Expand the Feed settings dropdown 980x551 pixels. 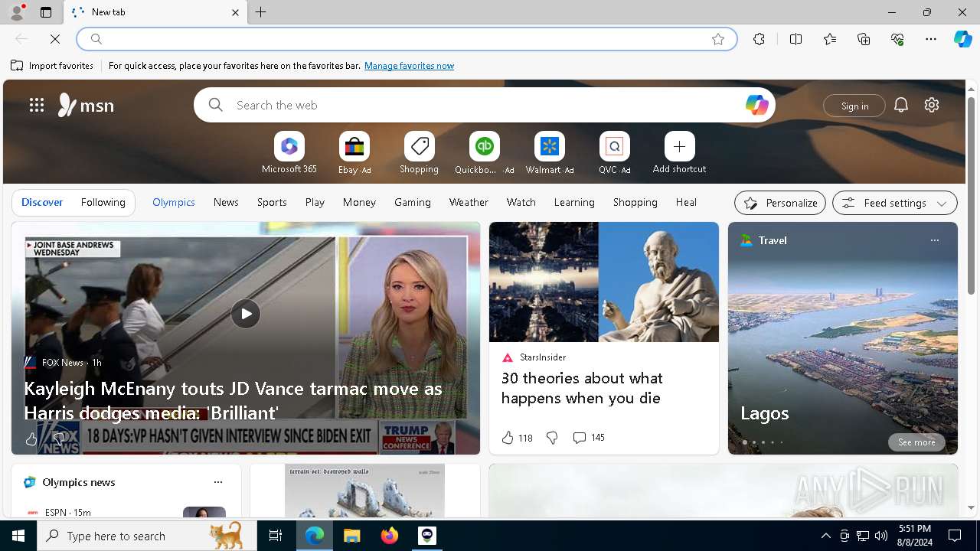[x=895, y=203]
